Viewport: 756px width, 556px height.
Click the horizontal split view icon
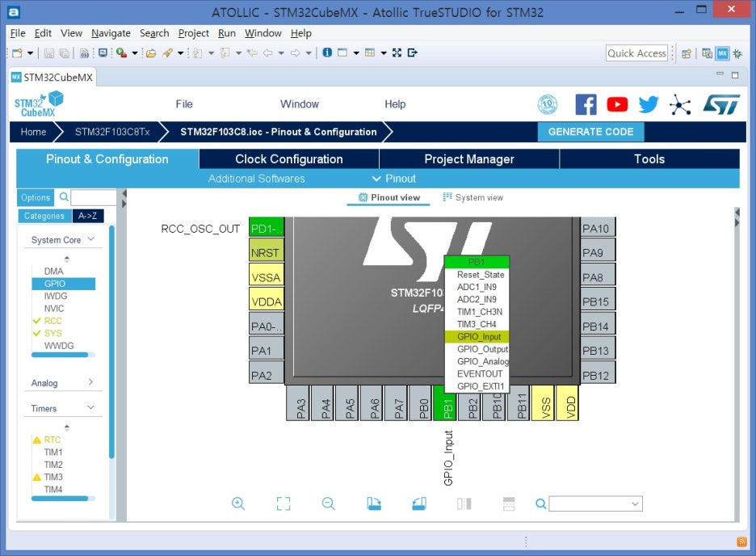tap(509, 503)
